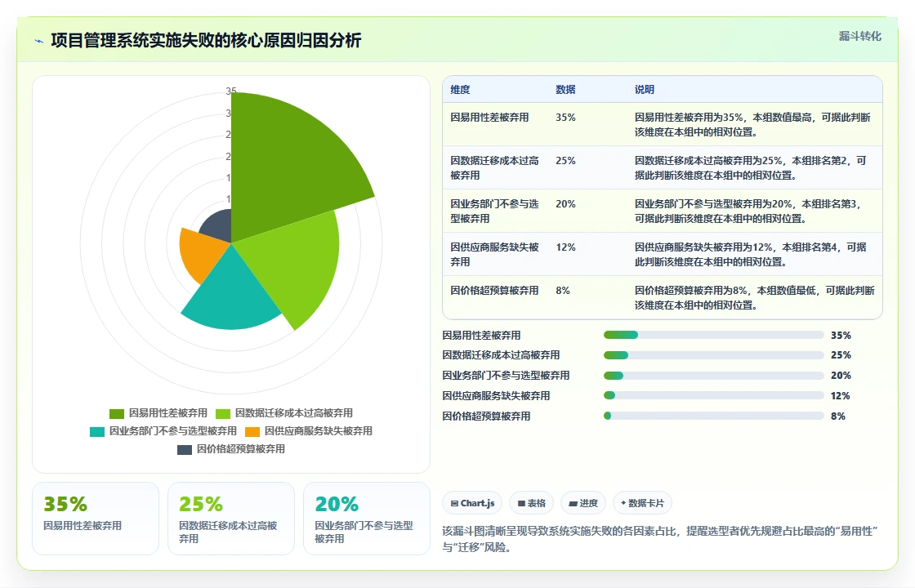Toggle legend swatch for 因价格超预算被弃用
915x588 pixels.
[x=185, y=450]
